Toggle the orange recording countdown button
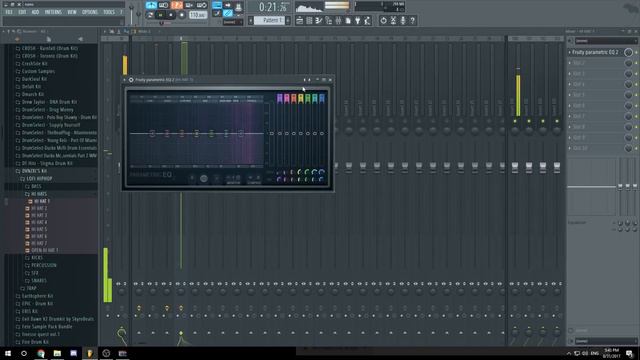 tap(177, 5)
